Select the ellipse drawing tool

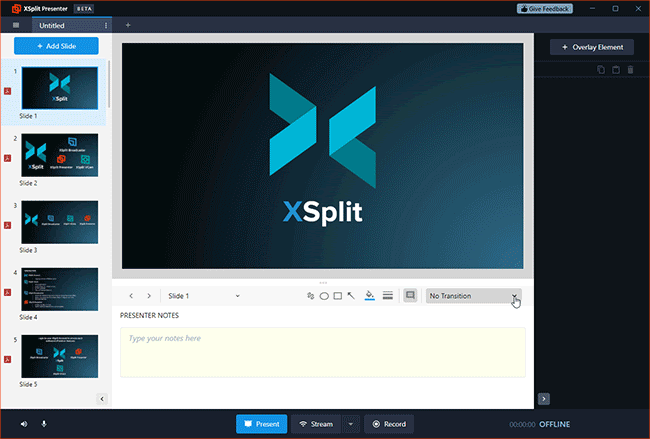(x=324, y=296)
